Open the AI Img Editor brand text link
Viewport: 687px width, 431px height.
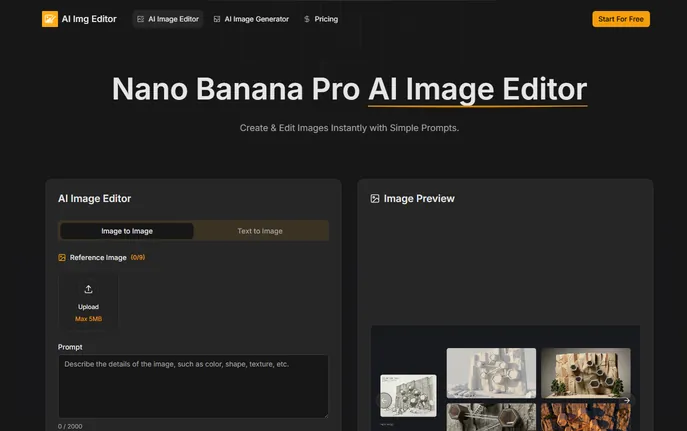[x=89, y=19]
